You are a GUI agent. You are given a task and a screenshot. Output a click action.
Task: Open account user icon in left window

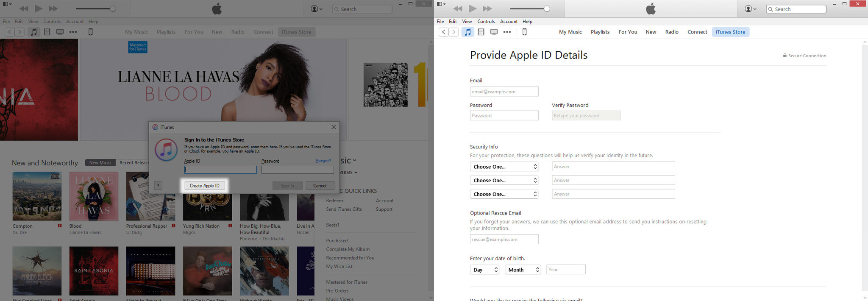(317, 9)
